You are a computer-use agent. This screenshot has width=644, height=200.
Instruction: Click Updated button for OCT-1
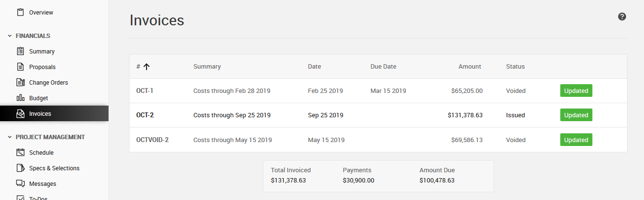tap(576, 91)
